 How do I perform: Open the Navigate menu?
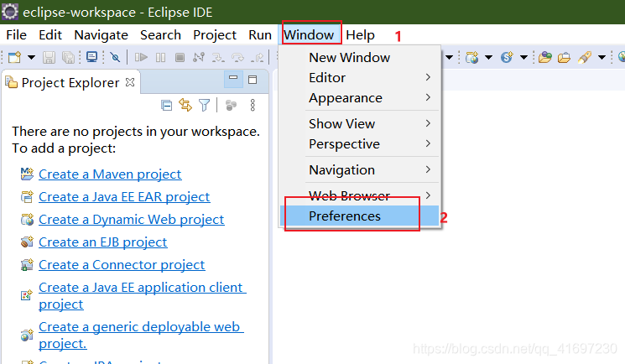point(101,35)
